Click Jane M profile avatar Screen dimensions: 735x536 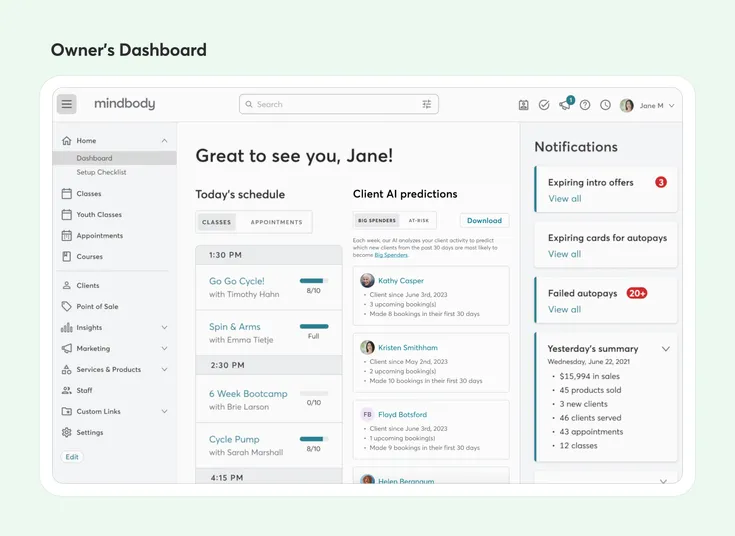[x=627, y=106]
